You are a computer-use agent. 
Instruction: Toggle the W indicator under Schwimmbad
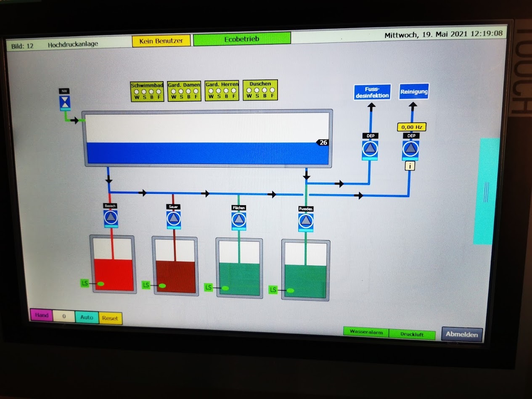point(137,91)
